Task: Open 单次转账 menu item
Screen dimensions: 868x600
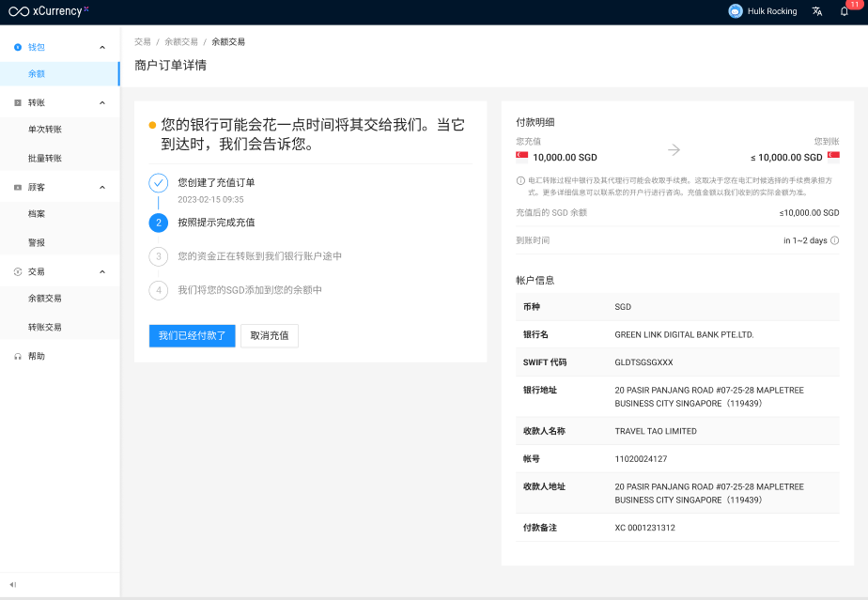Action: (44, 130)
